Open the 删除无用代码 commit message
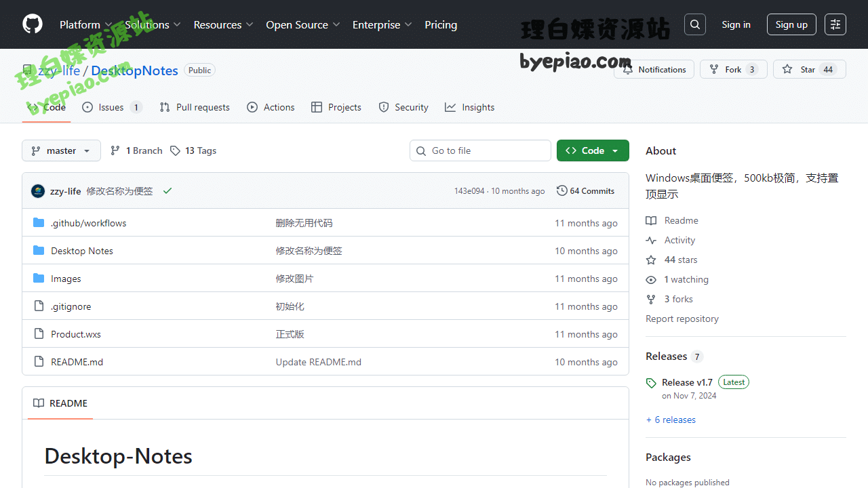The height and width of the screenshot is (488, 868). (x=304, y=223)
